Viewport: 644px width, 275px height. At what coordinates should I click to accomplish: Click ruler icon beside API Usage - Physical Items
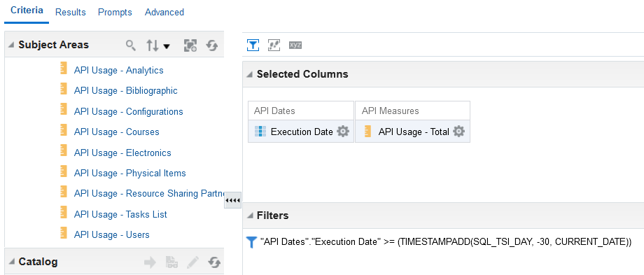point(63,171)
